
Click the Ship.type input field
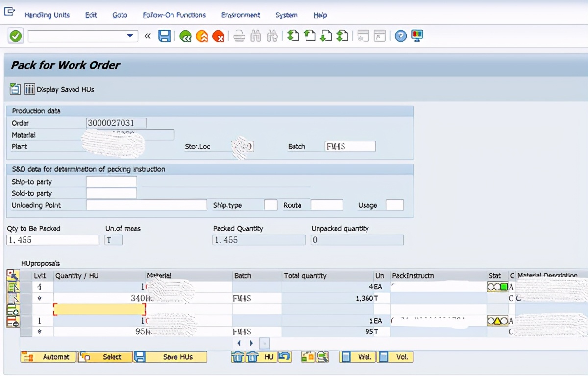(x=270, y=205)
